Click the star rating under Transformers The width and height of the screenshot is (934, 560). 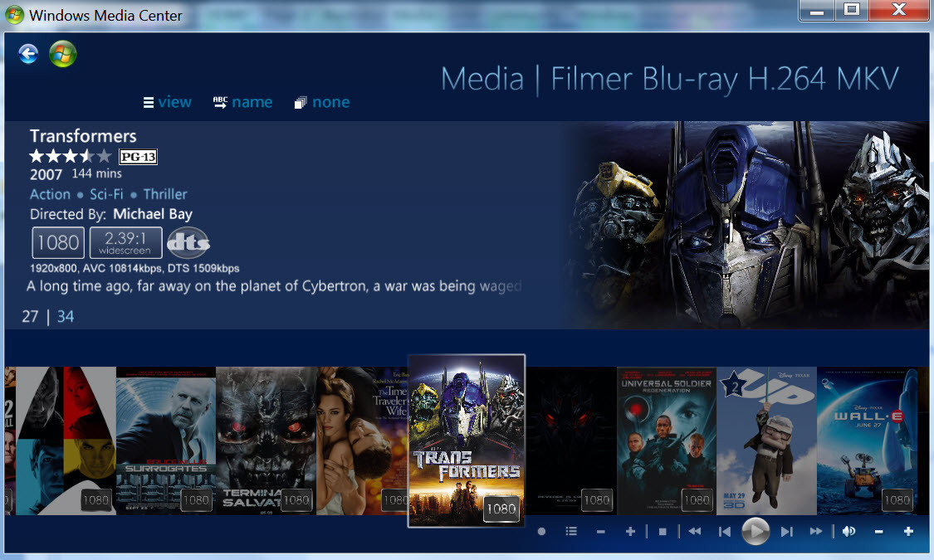click(x=71, y=157)
